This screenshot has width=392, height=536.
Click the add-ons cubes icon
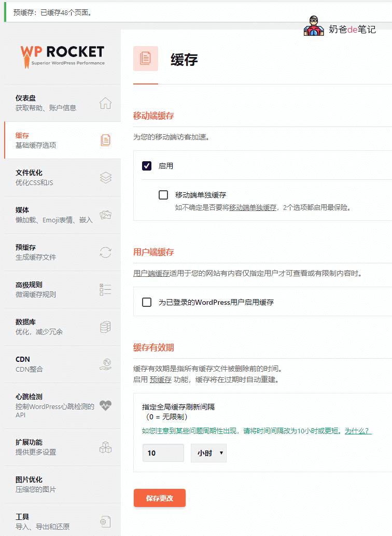coord(105,447)
